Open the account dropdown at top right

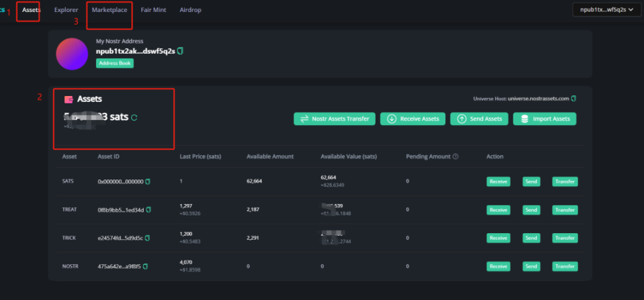(x=608, y=10)
